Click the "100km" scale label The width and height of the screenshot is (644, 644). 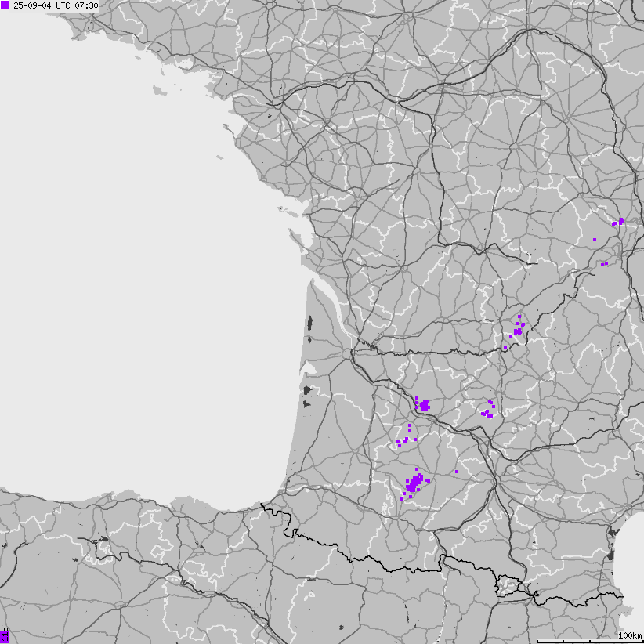(x=630, y=636)
